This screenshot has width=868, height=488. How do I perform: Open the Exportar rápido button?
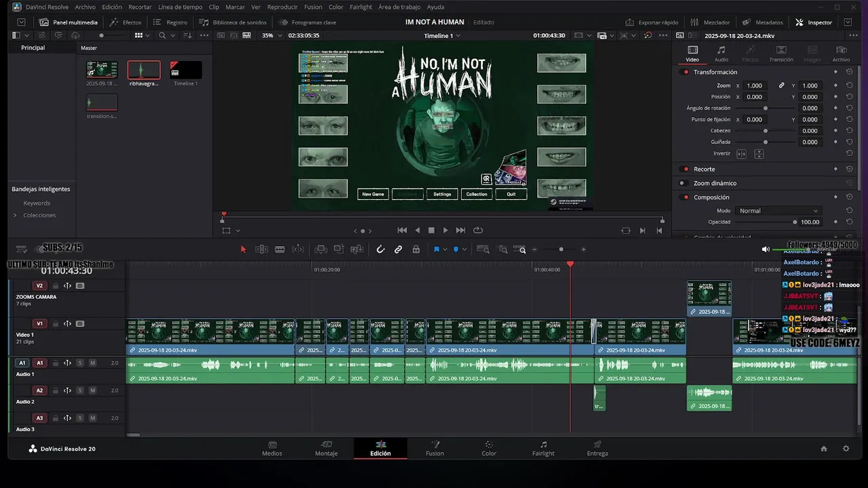[x=652, y=22]
